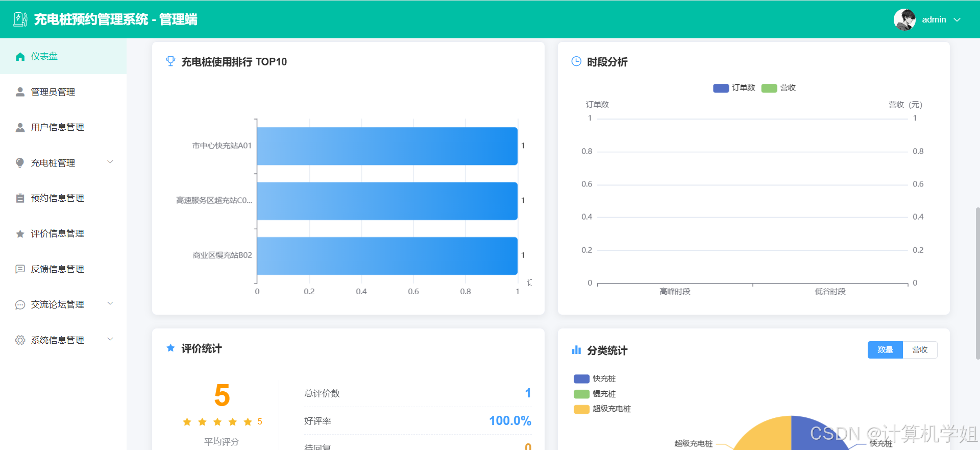Click the 100.0% 好评率 value
This screenshot has width=980, height=450.
point(510,420)
